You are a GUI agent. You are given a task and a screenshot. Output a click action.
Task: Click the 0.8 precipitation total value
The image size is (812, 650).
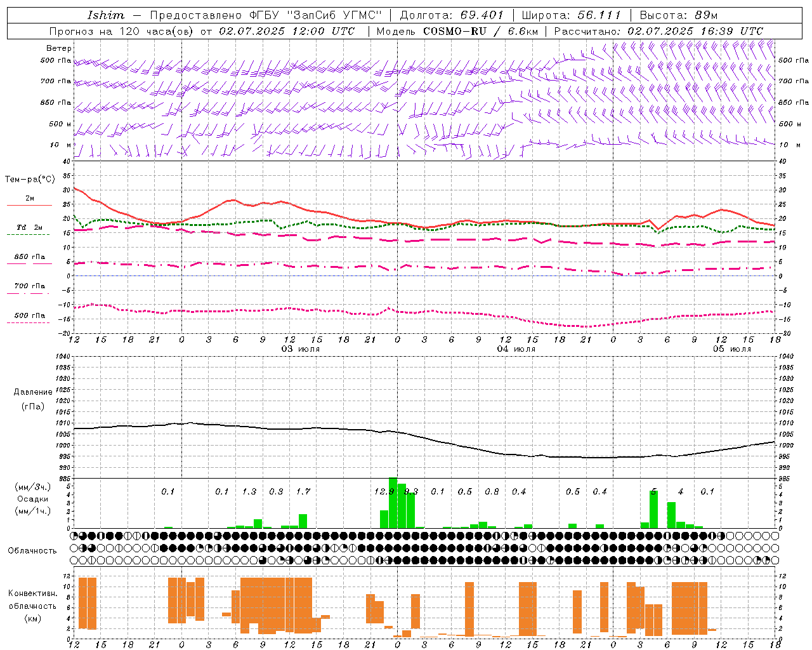point(492,491)
